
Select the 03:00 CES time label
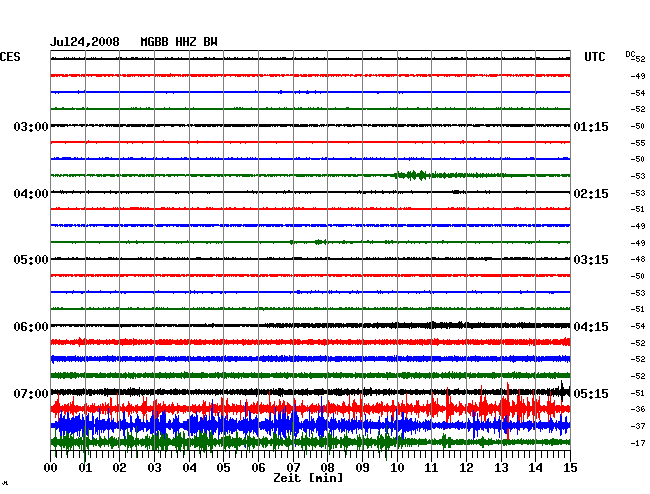pyautogui.click(x=31, y=126)
